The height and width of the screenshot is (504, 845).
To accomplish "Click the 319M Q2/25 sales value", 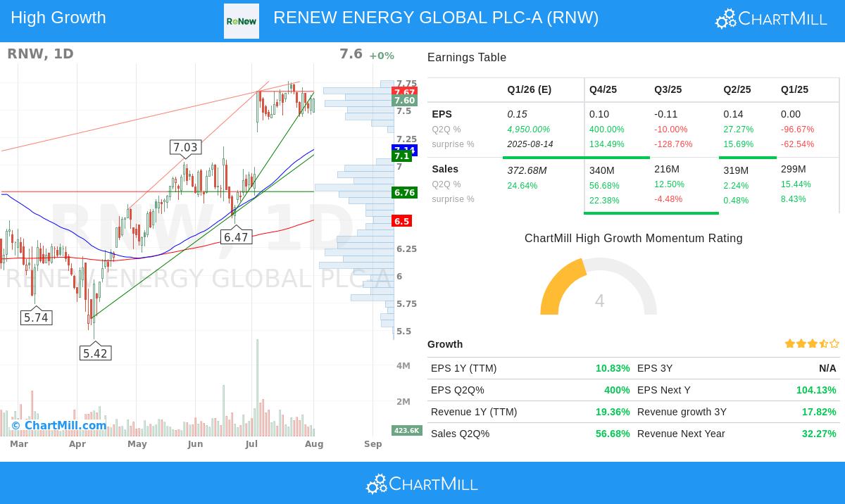I will [x=737, y=170].
